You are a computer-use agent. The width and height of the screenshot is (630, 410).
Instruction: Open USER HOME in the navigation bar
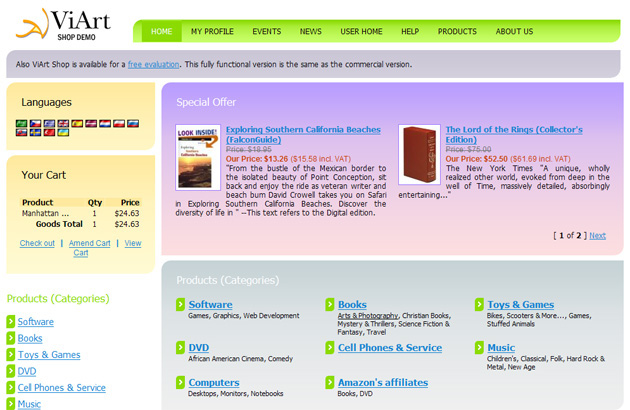tap(361, 31)
